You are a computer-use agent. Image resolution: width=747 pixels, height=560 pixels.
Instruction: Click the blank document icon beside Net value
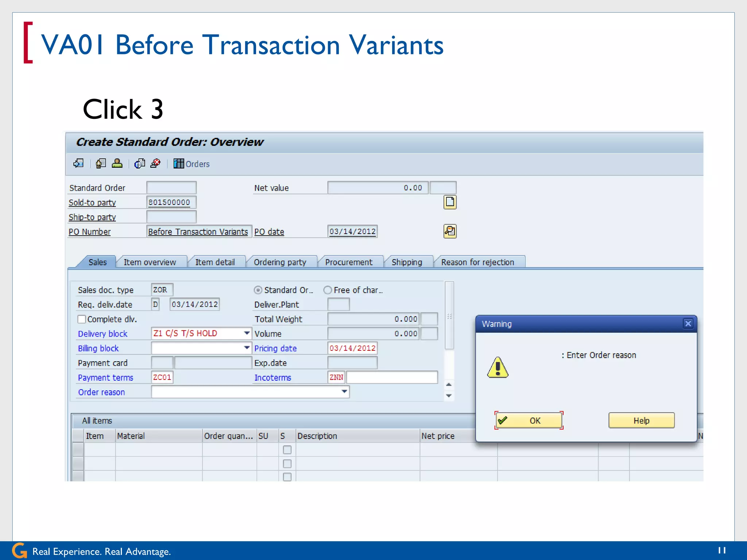(450, 202)
